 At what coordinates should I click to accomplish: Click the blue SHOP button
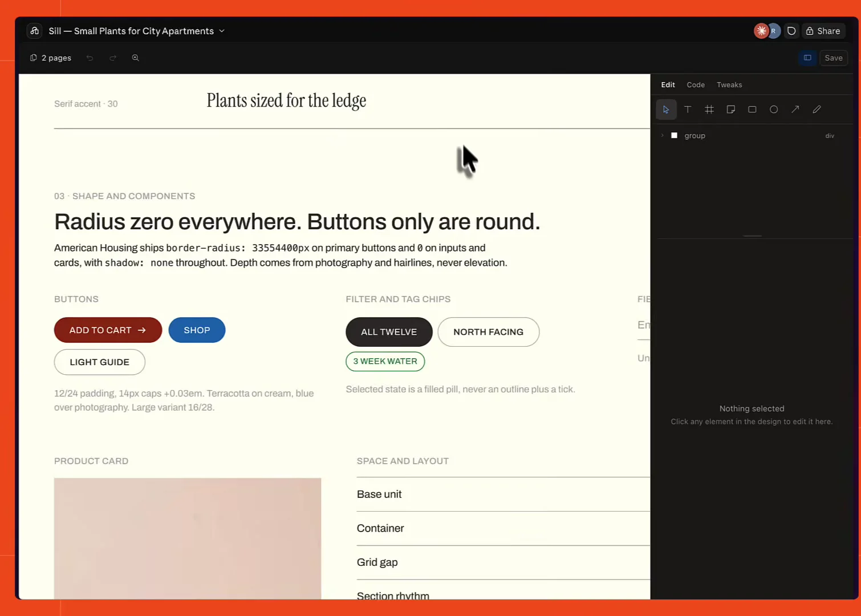click(197, 330)
